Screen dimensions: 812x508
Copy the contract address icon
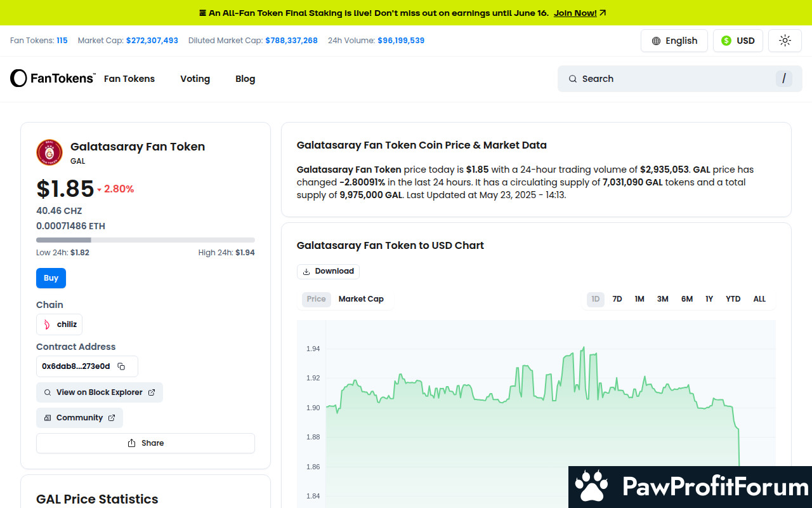(121, 366)
